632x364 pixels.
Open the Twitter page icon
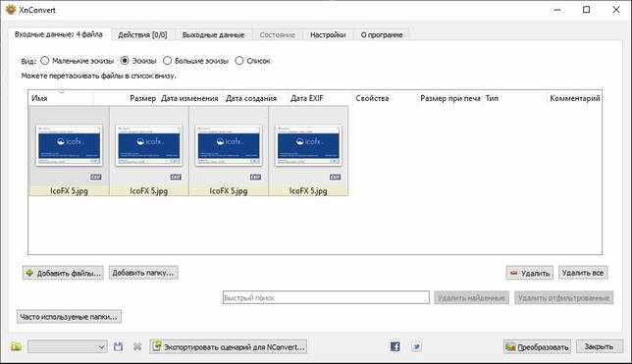[x=416, y=346]
